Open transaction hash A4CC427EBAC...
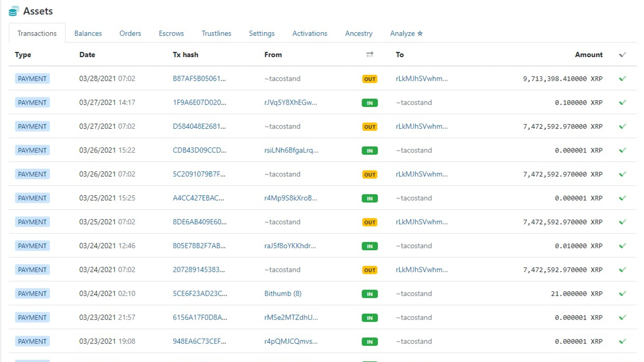The height and width of the screenshot is (362, 644). [x=198, y=198]
